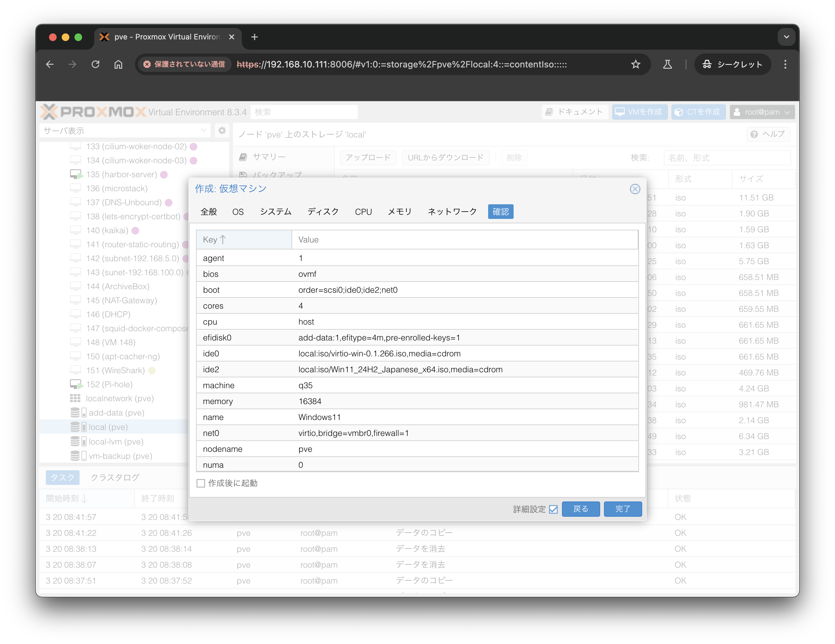The width and height of the screenshot is (835, 644).
Task: Open the server view dropdown
Action: 203,131
